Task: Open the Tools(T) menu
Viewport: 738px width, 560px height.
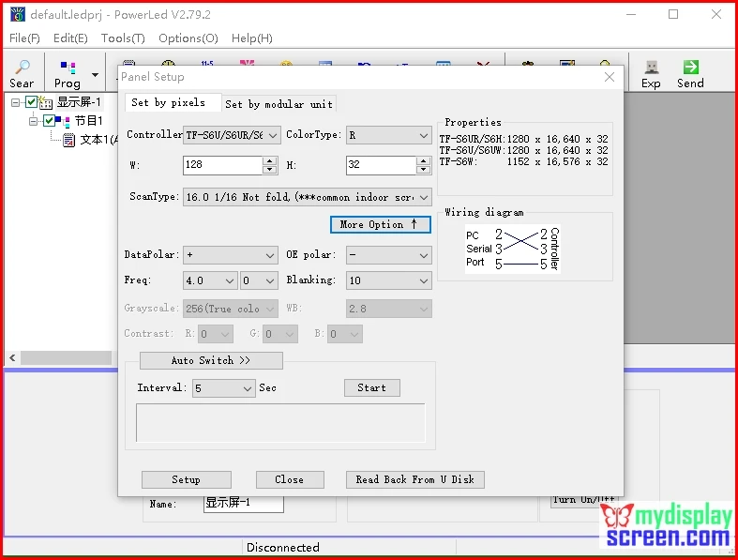Action: pos(123,38)
